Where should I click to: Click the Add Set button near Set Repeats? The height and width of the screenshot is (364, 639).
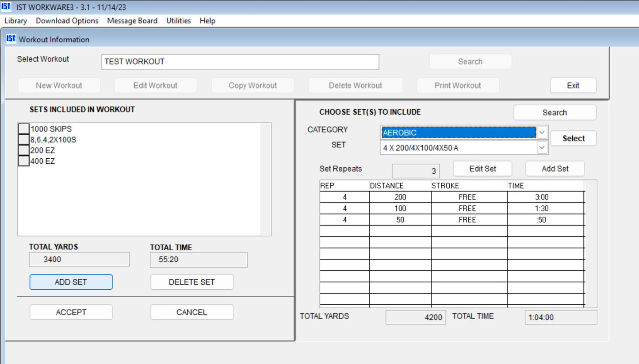point(555,169)
